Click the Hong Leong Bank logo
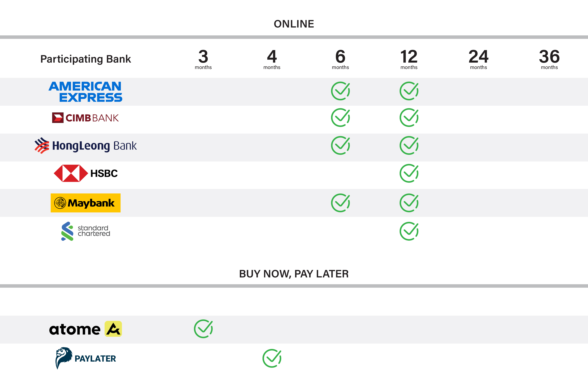 pyautogui.click(x=85, y=146)
